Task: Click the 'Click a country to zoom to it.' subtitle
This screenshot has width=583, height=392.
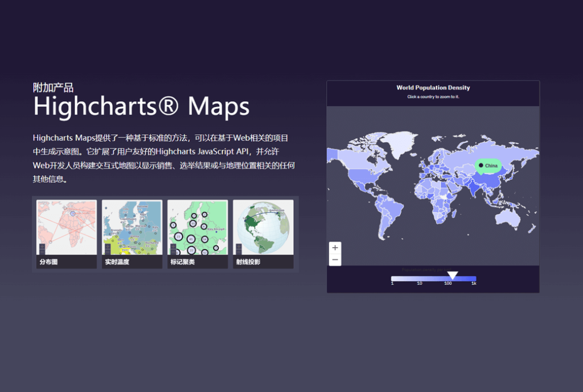Action: [x=433, y=97]
